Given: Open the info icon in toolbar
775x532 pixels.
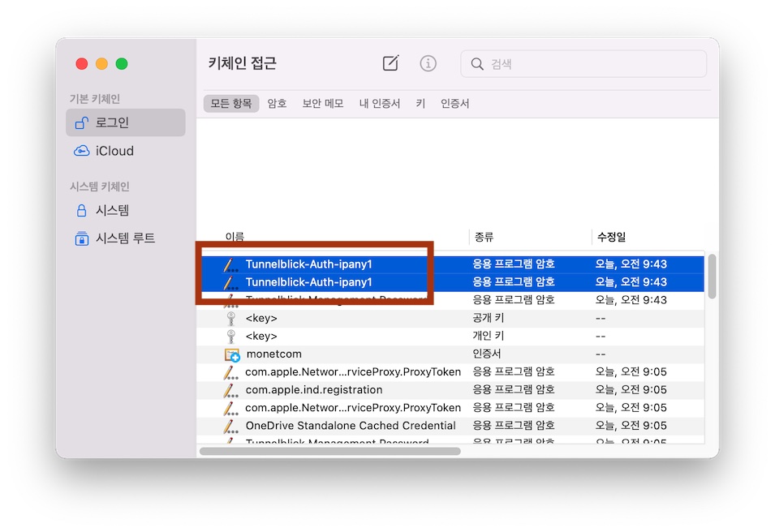Looking at the screenshot, I should click(x=428, y=63).
